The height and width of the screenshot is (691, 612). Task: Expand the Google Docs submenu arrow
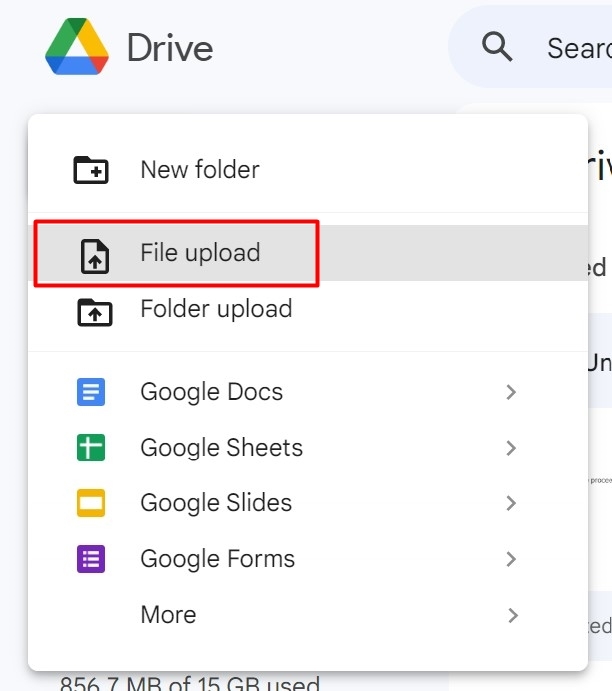click(x=511, y=392)
